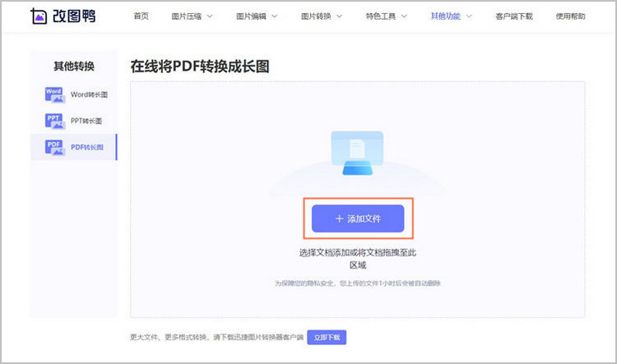Open the 特色工具 dropdown menu
617x364 pixels.
[x=386, y=16]
